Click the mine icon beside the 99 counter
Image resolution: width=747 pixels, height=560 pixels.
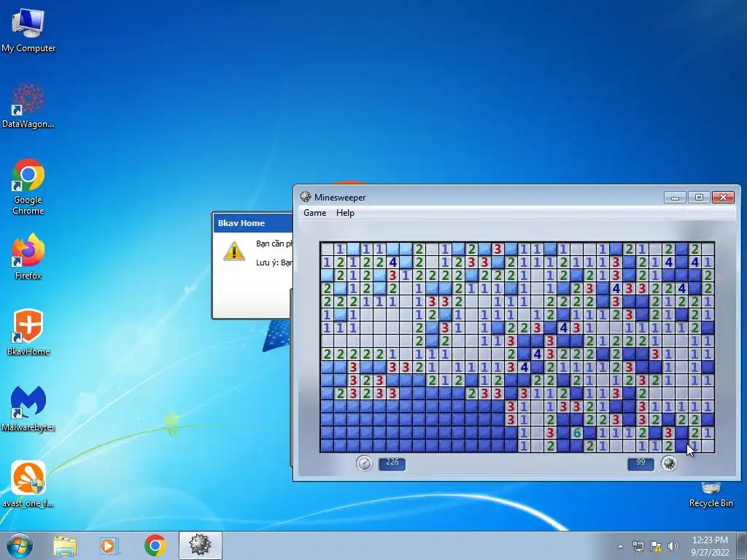669,463
